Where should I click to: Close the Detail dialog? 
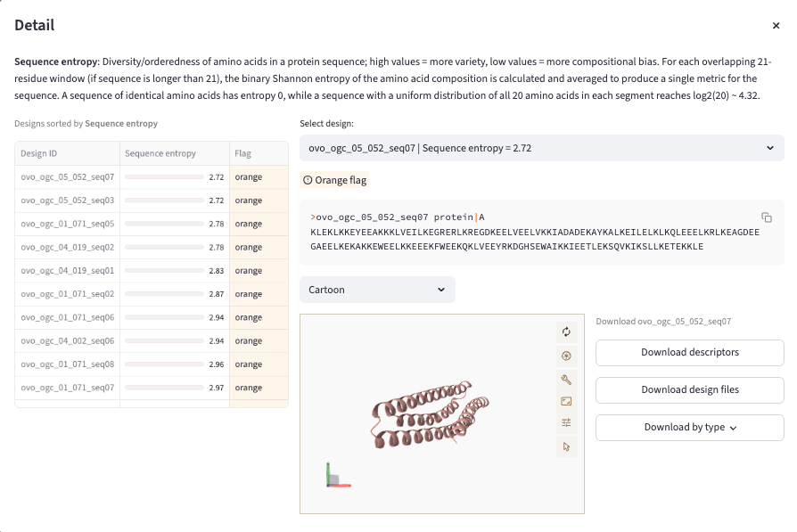[x=776, y=26]
